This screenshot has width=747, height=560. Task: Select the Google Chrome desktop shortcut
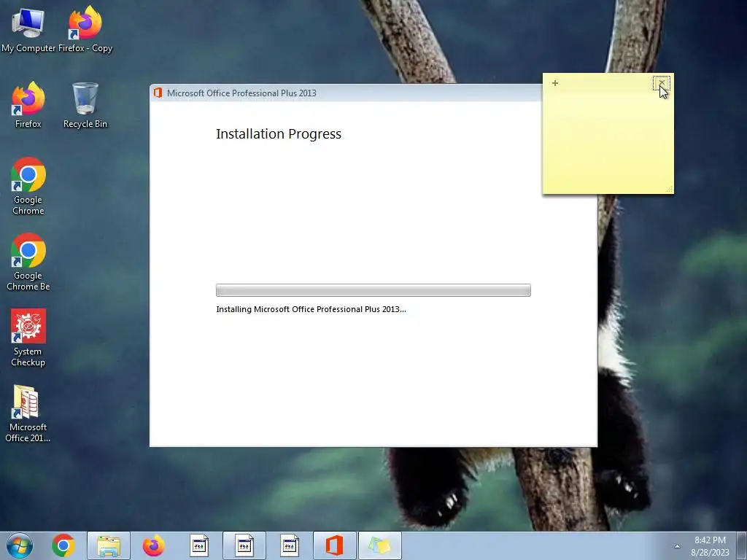point(28,186)
